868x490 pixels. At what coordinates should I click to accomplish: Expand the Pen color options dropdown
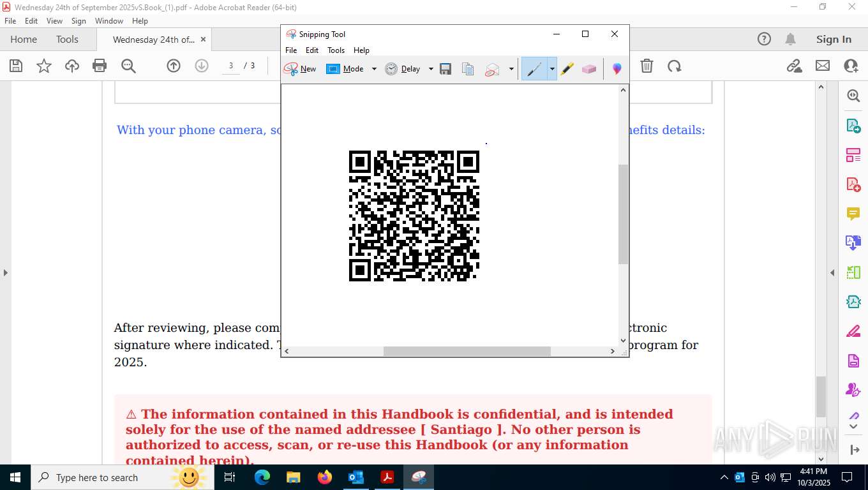[x=552, y=69]
